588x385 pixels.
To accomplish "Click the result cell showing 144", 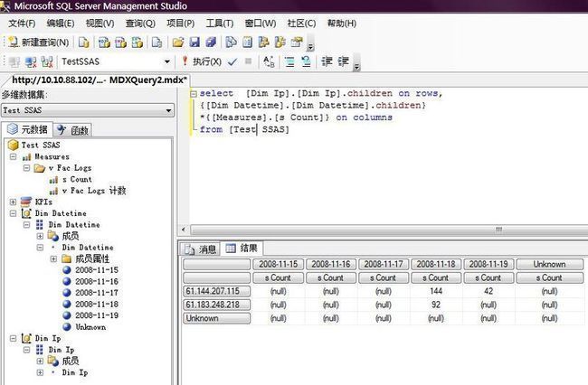I will pos(436,291).
